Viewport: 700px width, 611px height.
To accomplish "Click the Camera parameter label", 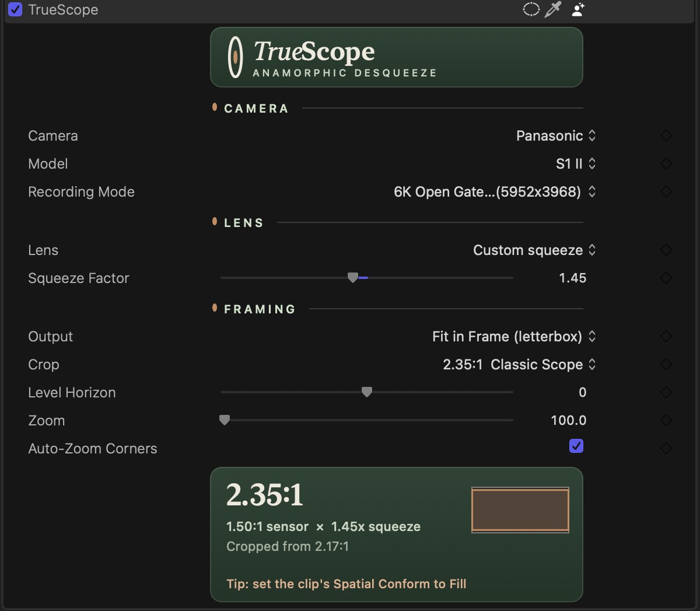I will (53, 135).
